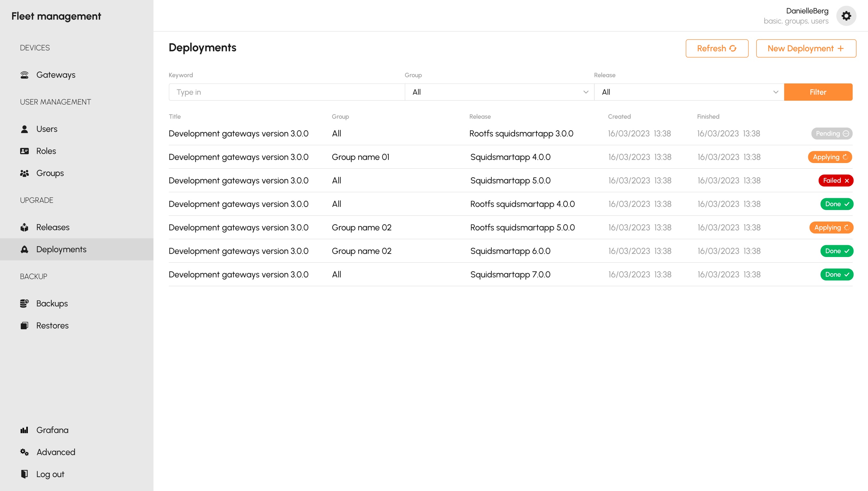Click the Log out door icon
This screenshot has width=868, height=491.
tap(24, 474)
